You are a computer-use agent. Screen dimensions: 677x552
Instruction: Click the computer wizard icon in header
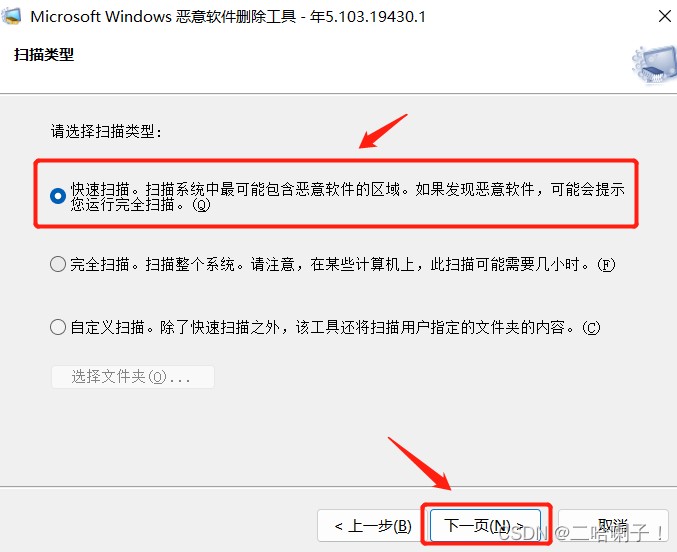click(x=655, y=65)
